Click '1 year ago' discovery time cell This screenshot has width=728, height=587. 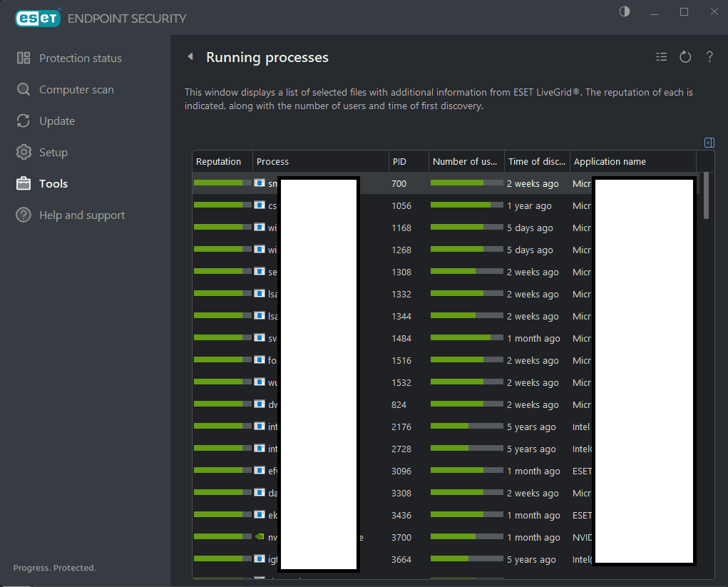(x=529, y=205)
